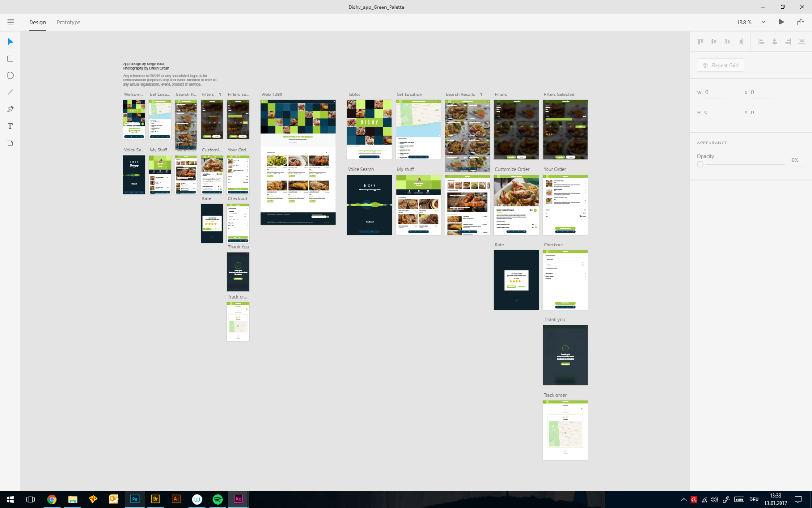The image size is (812, 508).
Task: Choose the Artboard tool
Action: tap(10, 143)
